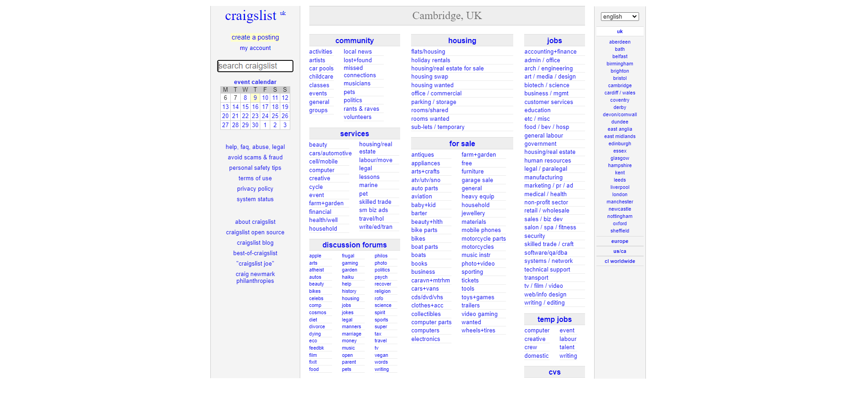This screenshot has height=395, width=868.
Task: Open the community section heading
Action: 355,41
